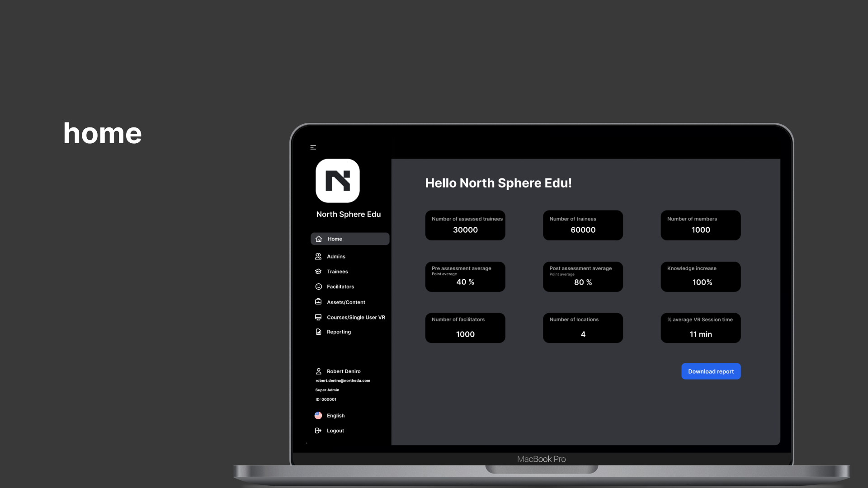Click the Trainees graduation cap icon

pyautogui.click(x=318, y=272)
